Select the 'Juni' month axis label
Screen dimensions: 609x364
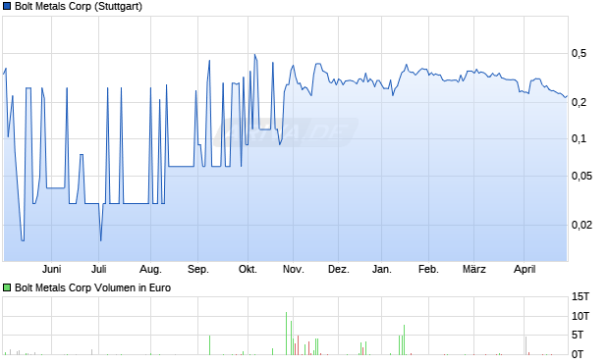pos(52,269)
